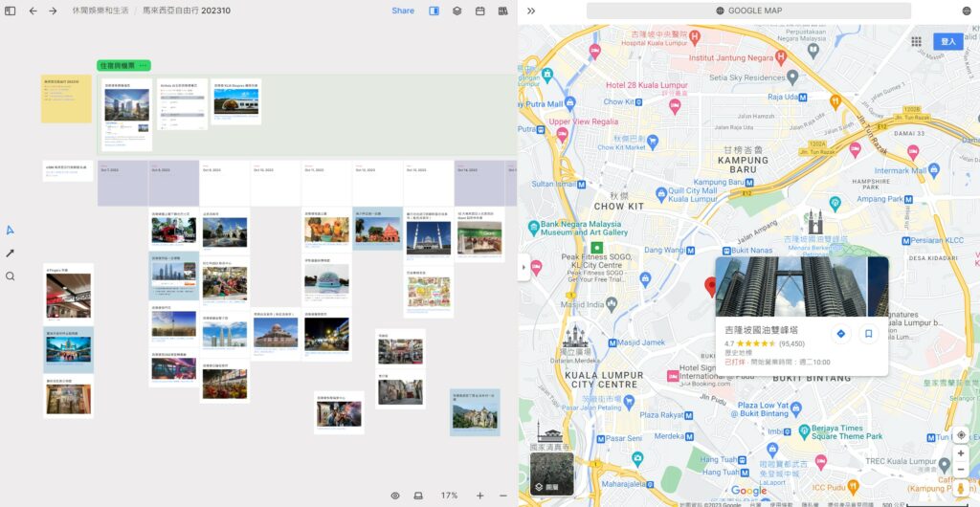Switch map layer via 圖層 thumbnail
This screenshot has width=980, height=507.
point(552,474)
